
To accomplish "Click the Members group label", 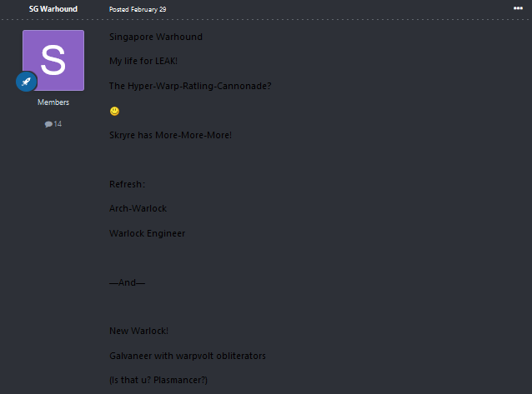I will pyautogui.click(x=53, y=102).
